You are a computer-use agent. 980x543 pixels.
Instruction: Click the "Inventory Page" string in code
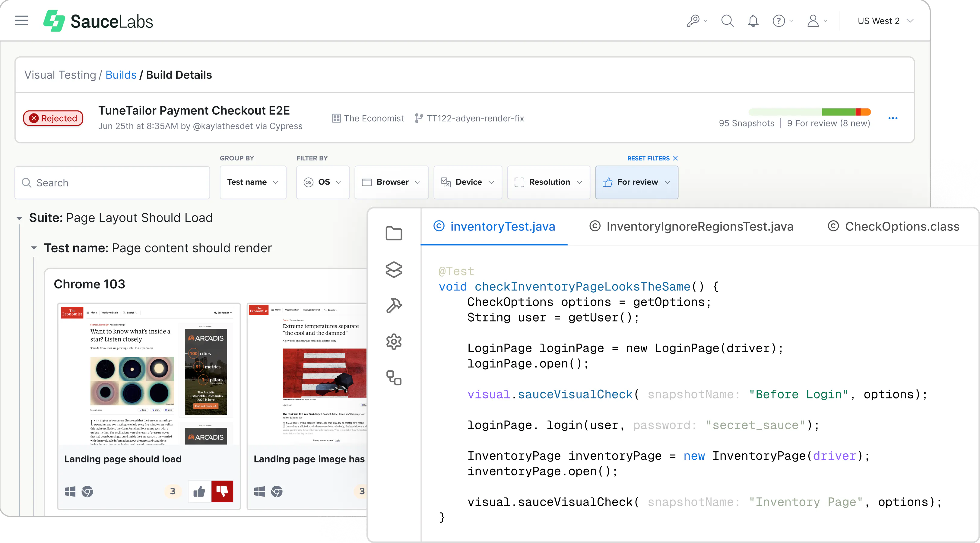pos(806,502)
